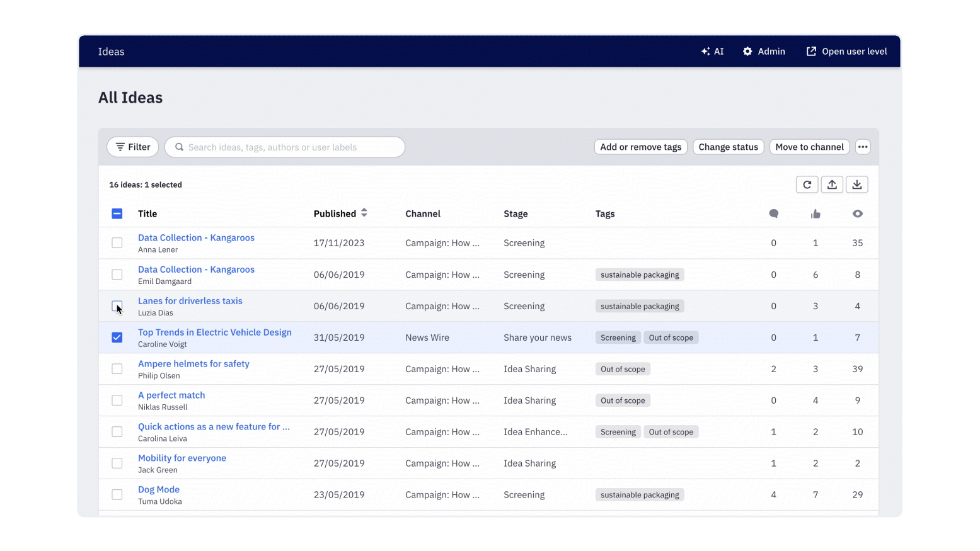Open Data Collection - Kangaroos by Anna Lener

coord(196,237)
